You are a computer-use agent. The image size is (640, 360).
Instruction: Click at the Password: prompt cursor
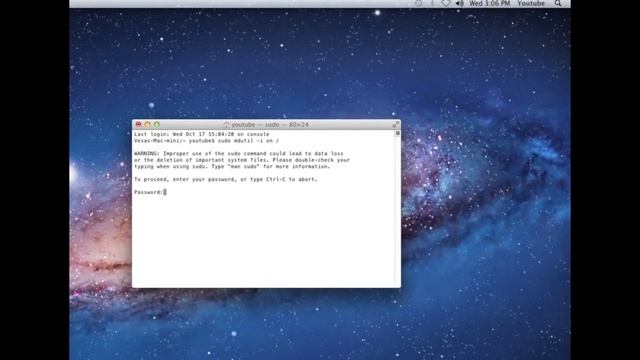(165, 192)
